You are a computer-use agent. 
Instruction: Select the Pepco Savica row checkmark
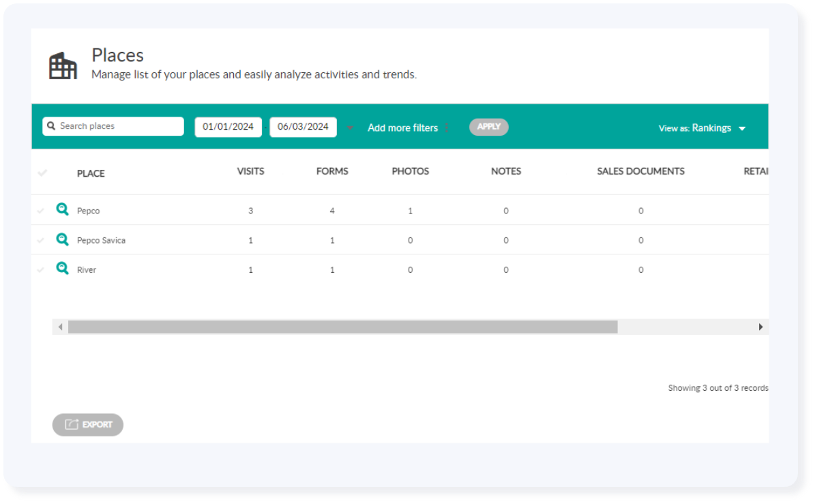tap(41, 240)
